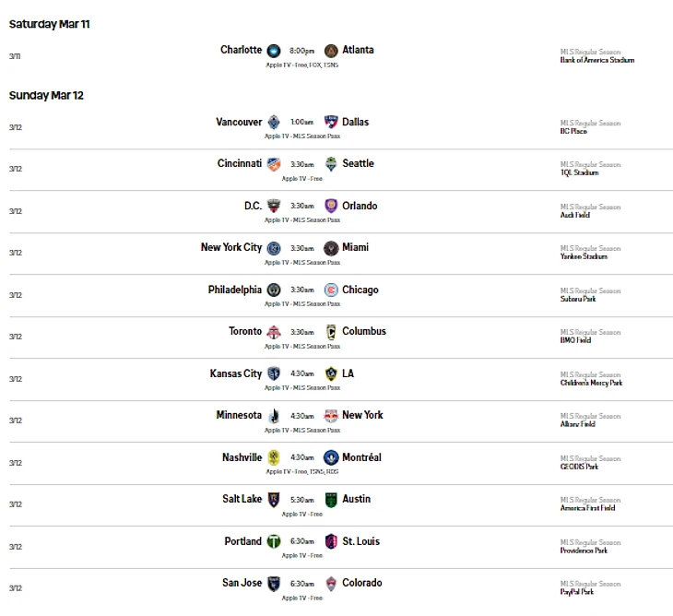Image resolution: width=673 pixels, height=616 pixels.
Task: Click the Toronto FC crest icon
Action: tap(274, 332)
